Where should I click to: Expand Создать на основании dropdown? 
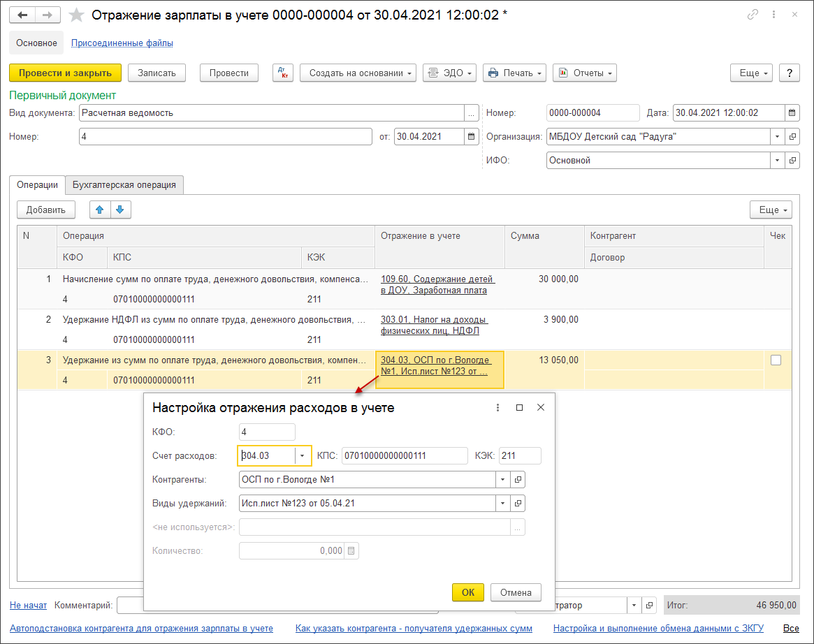(x=358, y=73)
